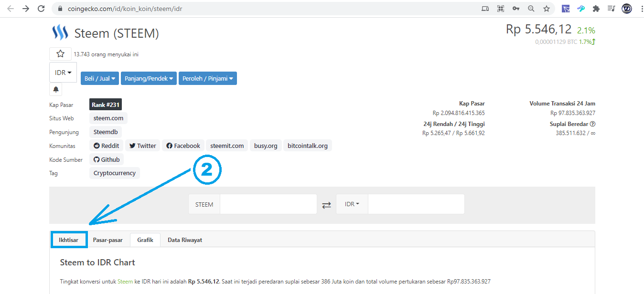
Task: Click the STEEM amount input field
Action: point(268,204)
